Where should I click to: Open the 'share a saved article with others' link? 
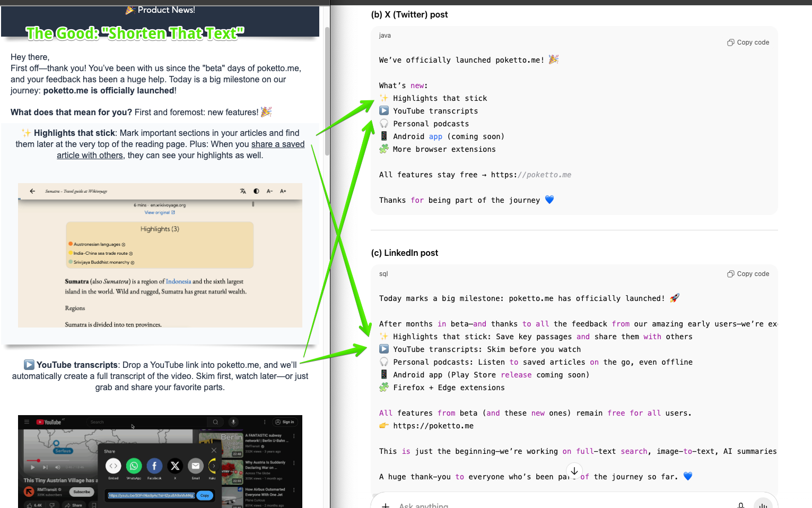coord(180,150)
